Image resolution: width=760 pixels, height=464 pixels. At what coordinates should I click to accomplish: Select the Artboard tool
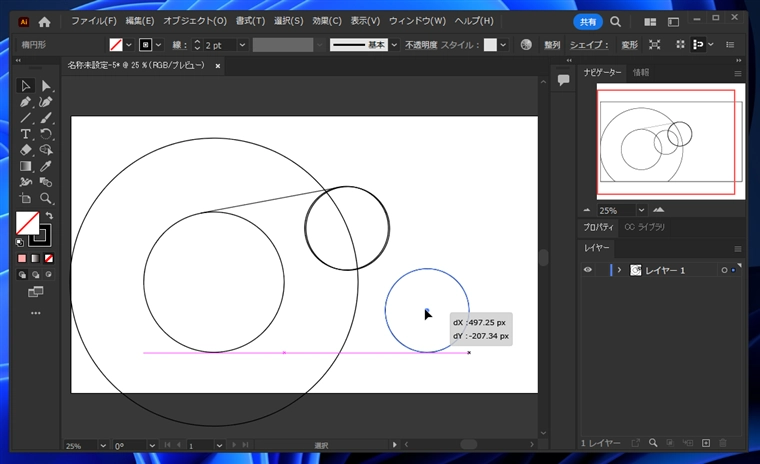click(25, 198)
